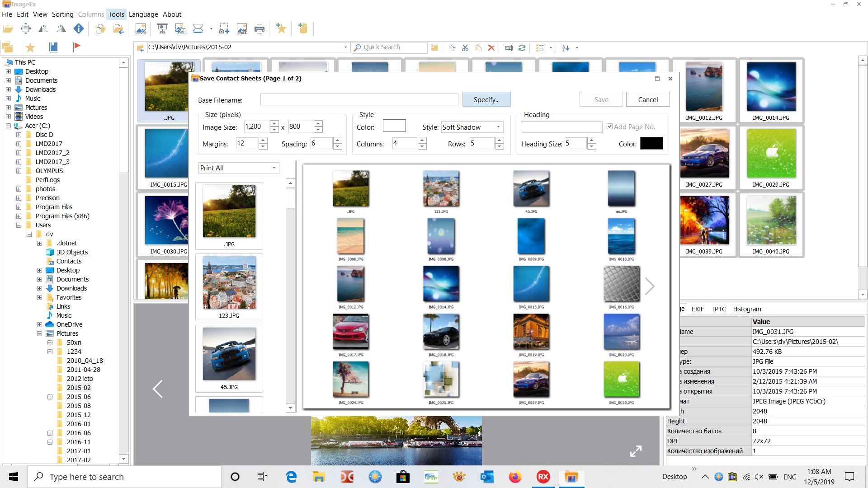Collapse the Pictures folder in tree
The height and width of the screenshot is (488, 868).
click(x=39, y=333)
